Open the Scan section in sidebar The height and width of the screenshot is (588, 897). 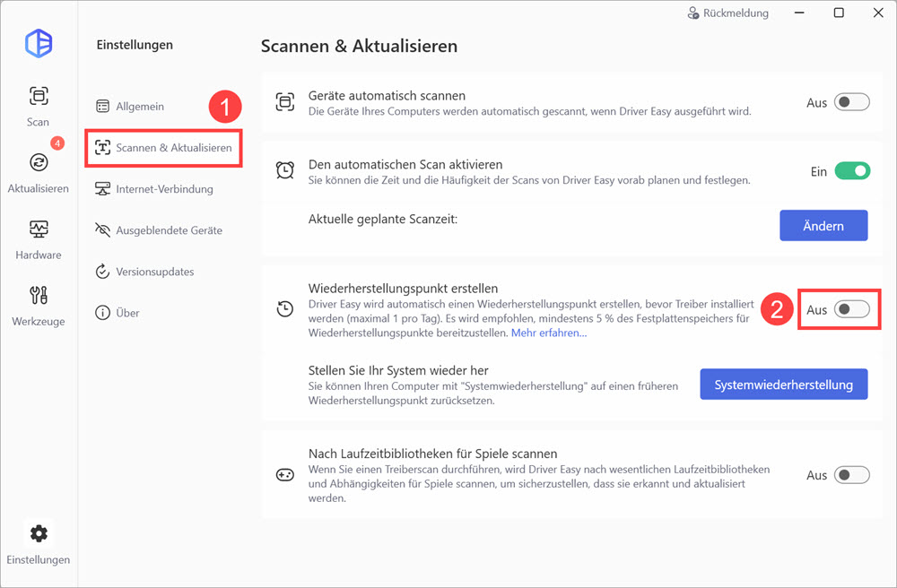point(38,106)
